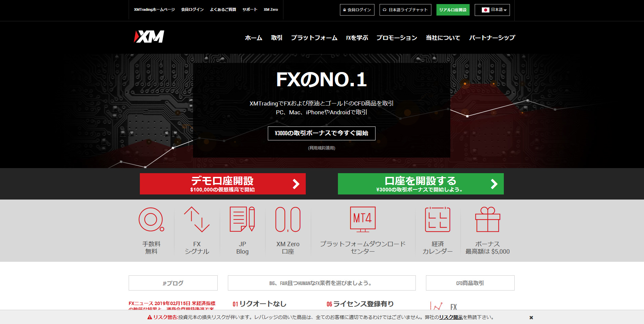
Task: Start 日本語ライブチャット
Action: click(405, 10)
